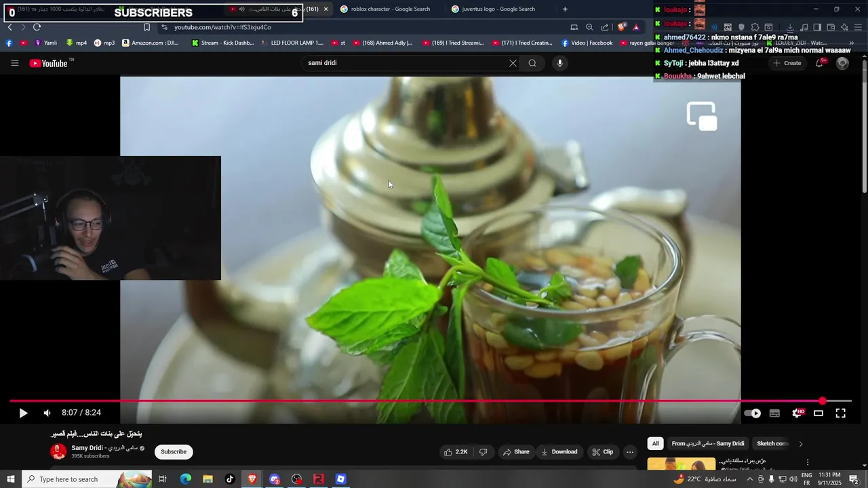Open the YouTube Create menu

point(787,63)
